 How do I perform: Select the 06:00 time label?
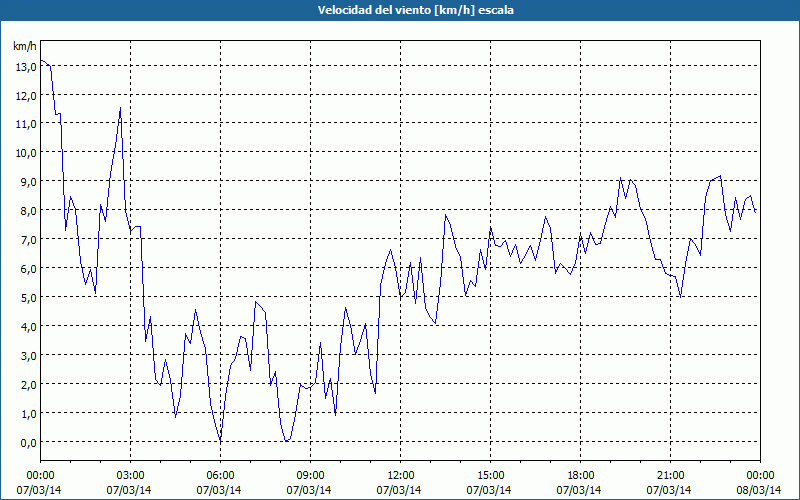[x=220, y=476]
